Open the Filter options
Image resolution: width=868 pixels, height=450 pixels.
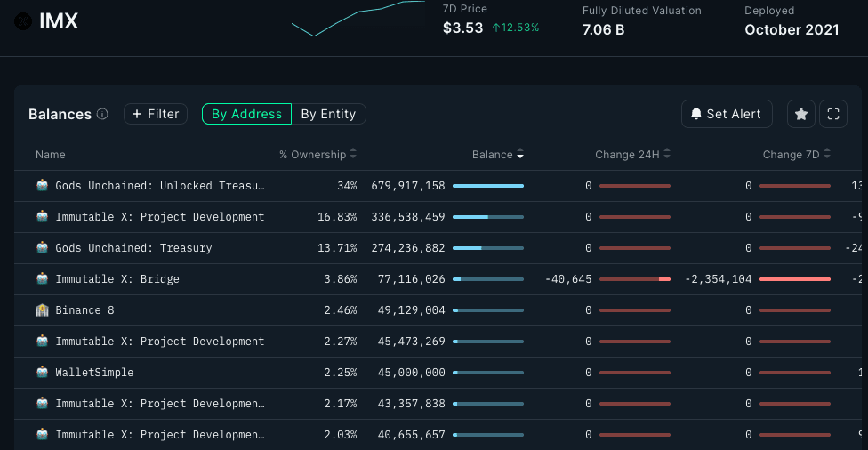156,114
